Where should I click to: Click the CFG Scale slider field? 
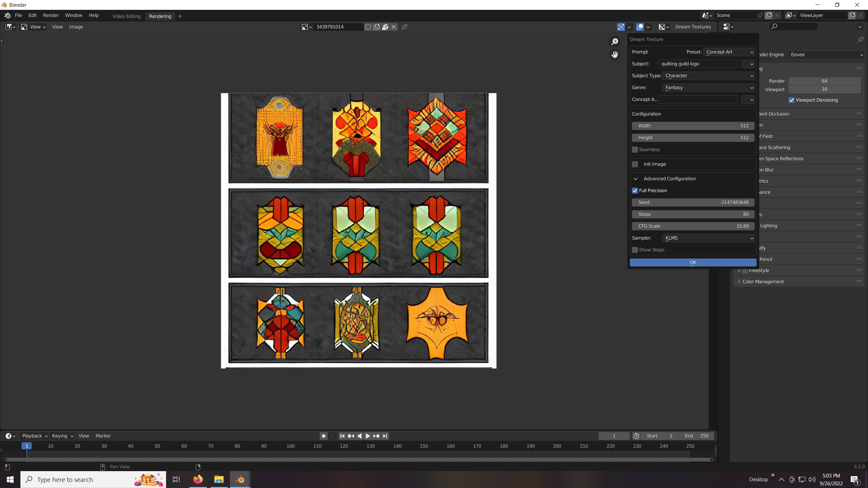point(693,226)
